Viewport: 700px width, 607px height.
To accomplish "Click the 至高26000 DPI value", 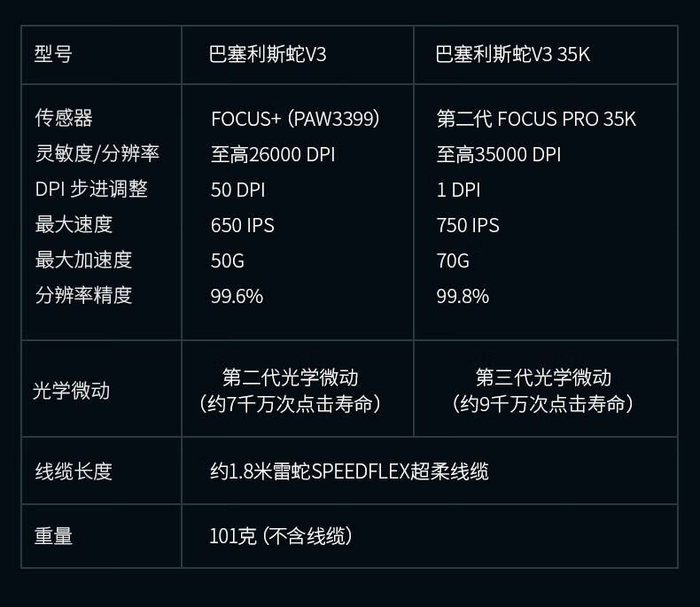I will [x=273, y=154].
